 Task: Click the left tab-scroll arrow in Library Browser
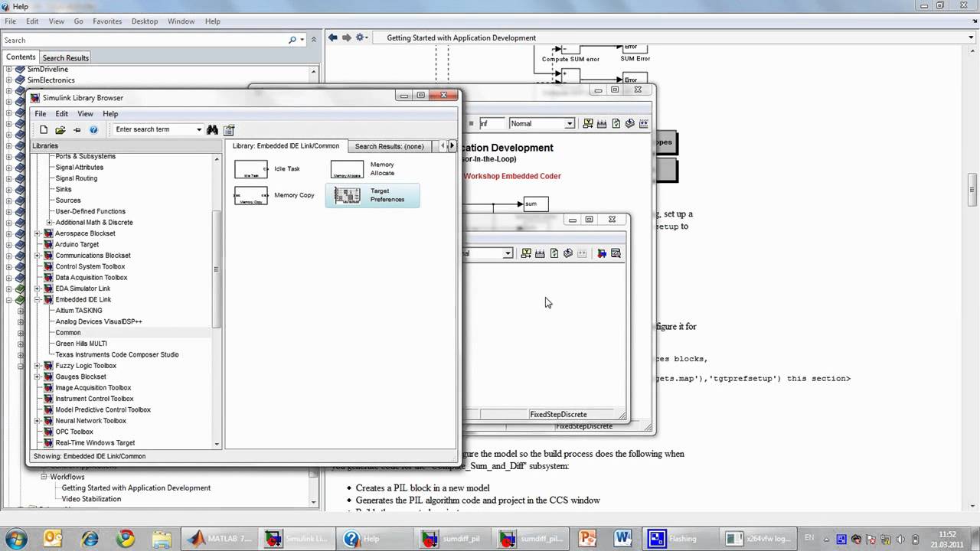click(x=442, y=145)
